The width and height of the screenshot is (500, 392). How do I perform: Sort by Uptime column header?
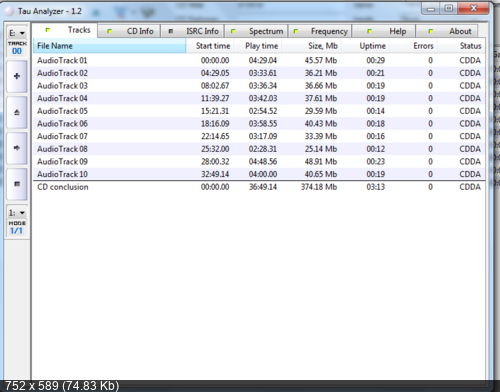pyautogui.click(x=366, y=46)
